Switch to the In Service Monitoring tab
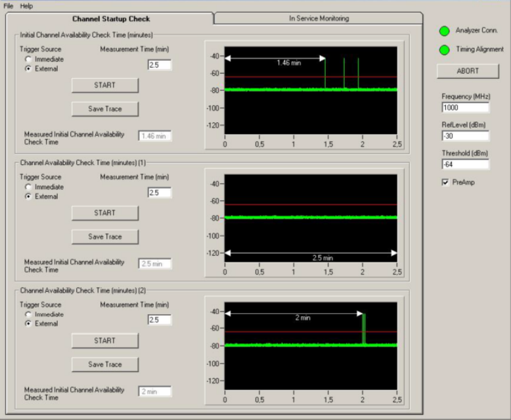Viewport: 511px width, 420px height. tap(319, 18)
